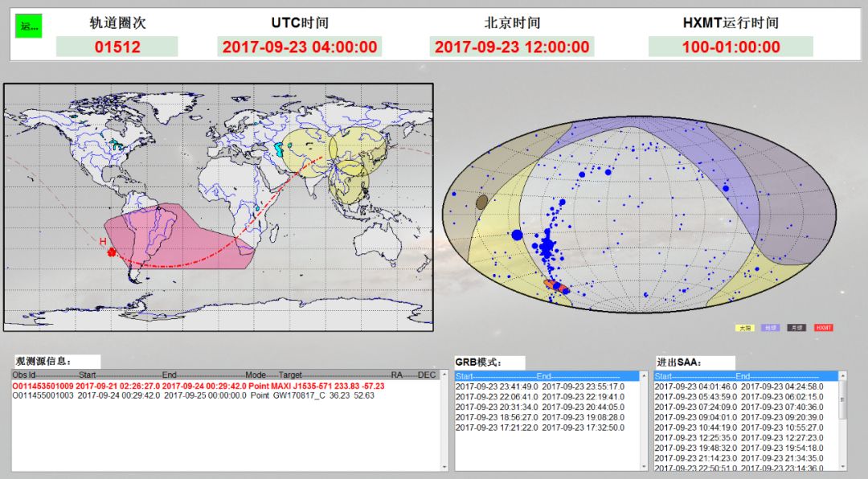Click the red HXMT legend swatch

click(x=824, y=328)
